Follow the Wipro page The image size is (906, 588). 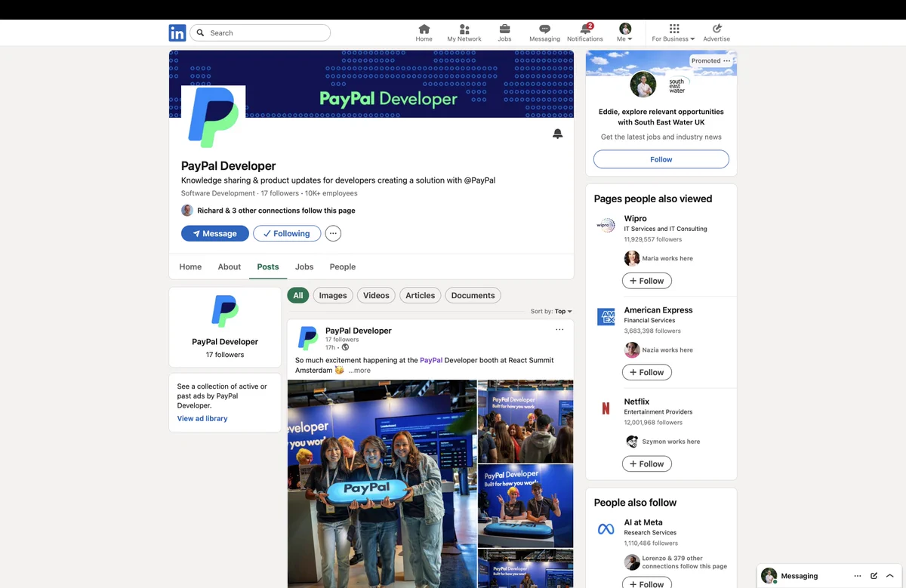646,281
